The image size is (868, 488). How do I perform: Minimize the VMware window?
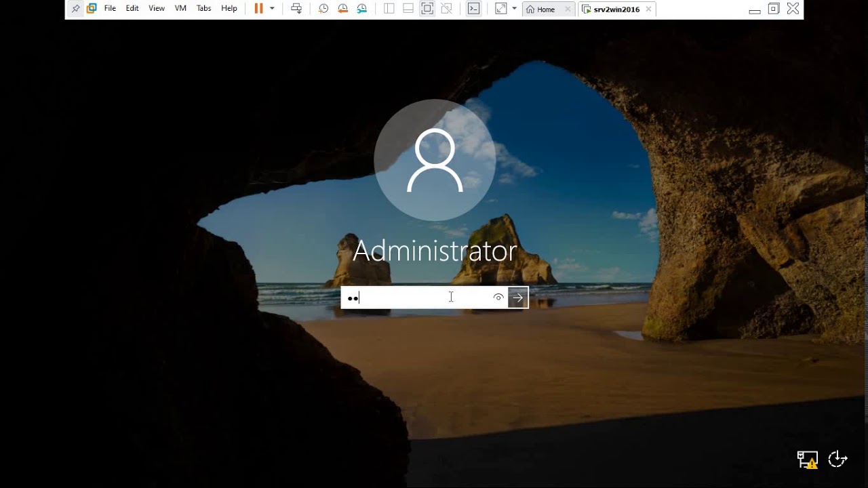click(x=755, y=9)
